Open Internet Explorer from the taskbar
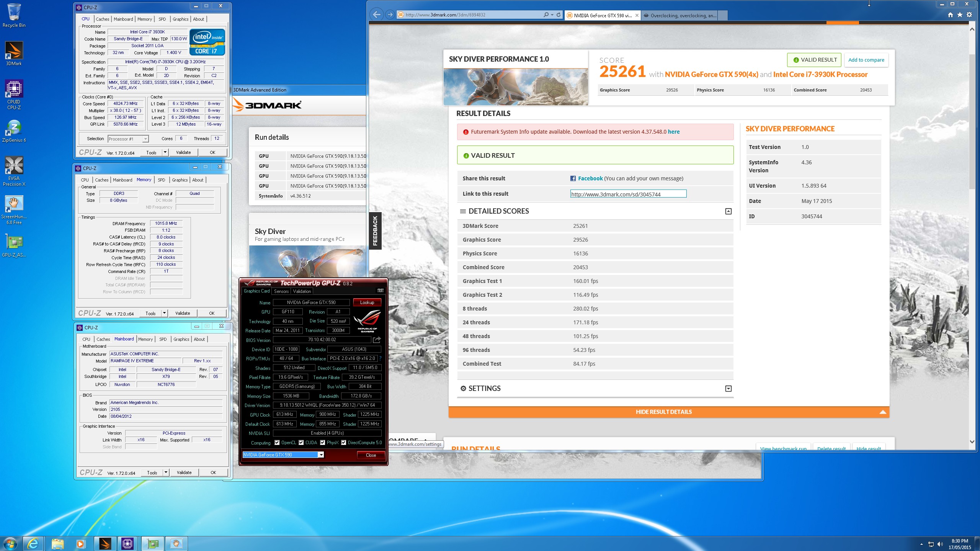The width and height of the screenshot is (980, 551). pos(33,544)
